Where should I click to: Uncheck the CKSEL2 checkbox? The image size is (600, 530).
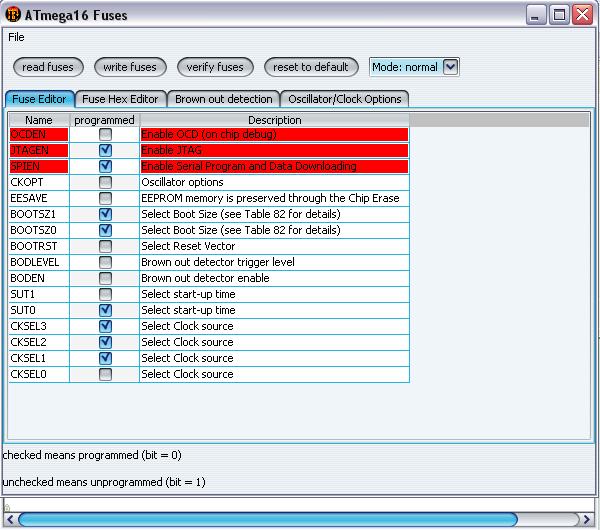105,342
